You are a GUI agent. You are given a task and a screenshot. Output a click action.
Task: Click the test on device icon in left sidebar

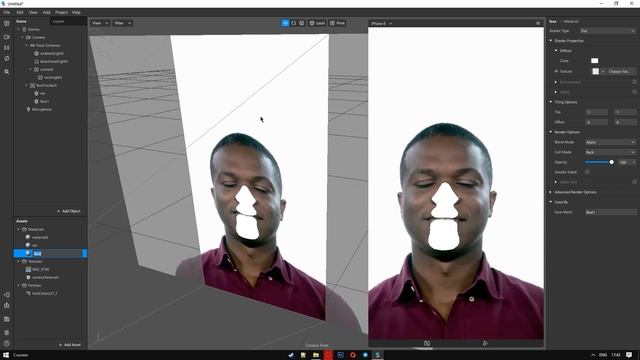pos(7,294)
